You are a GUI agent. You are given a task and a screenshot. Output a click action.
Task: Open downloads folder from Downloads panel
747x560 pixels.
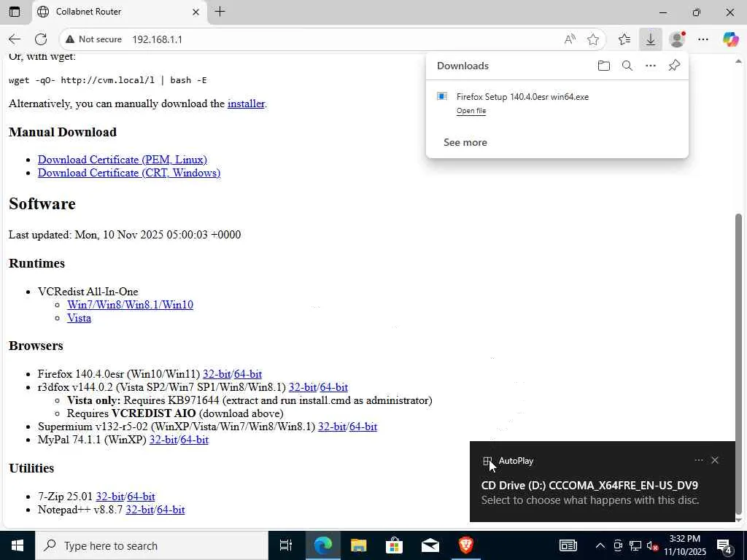tap(603, 66)
